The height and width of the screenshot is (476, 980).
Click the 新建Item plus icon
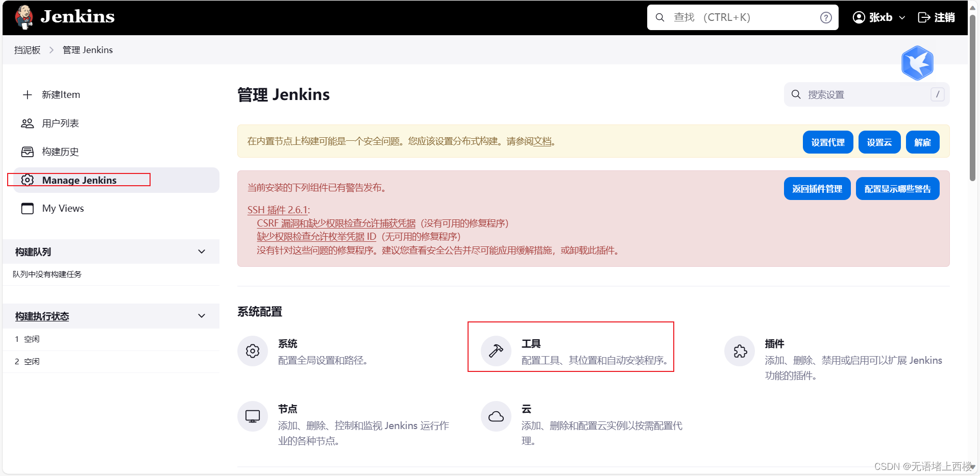(x=27, y=94)
